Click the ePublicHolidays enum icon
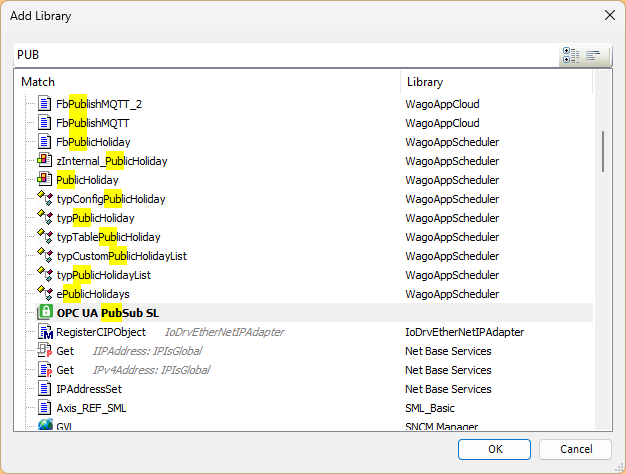Screen dimensions: 626x474 pyautogui.click(x=45, y=294)
